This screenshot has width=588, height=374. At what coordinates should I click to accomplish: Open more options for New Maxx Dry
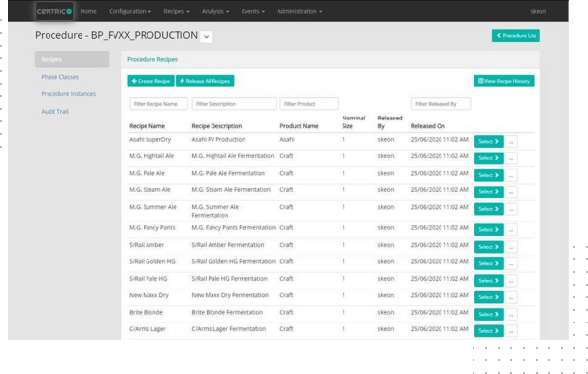pos(511,298)
